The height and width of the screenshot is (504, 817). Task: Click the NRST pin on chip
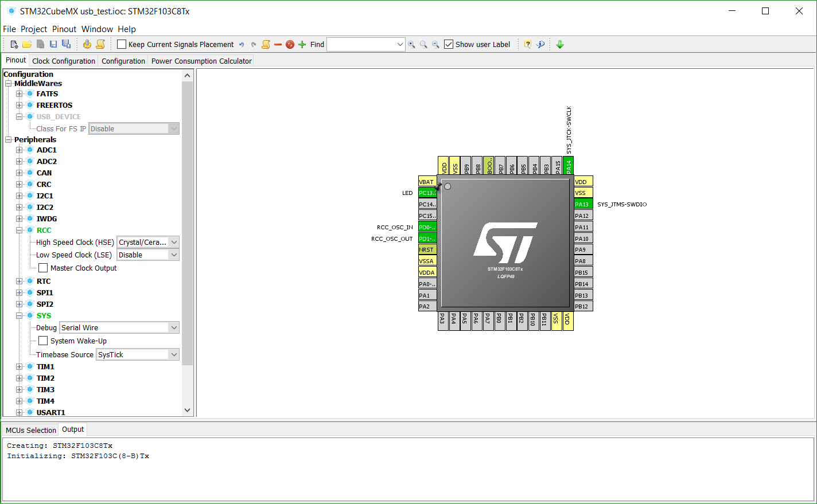[x=427, y=249]
